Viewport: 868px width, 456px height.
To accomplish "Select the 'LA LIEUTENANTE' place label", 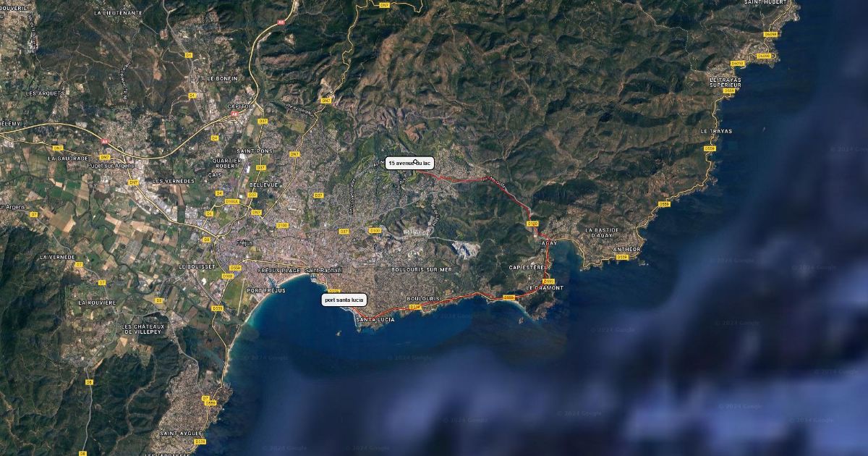I will (118, 13).
